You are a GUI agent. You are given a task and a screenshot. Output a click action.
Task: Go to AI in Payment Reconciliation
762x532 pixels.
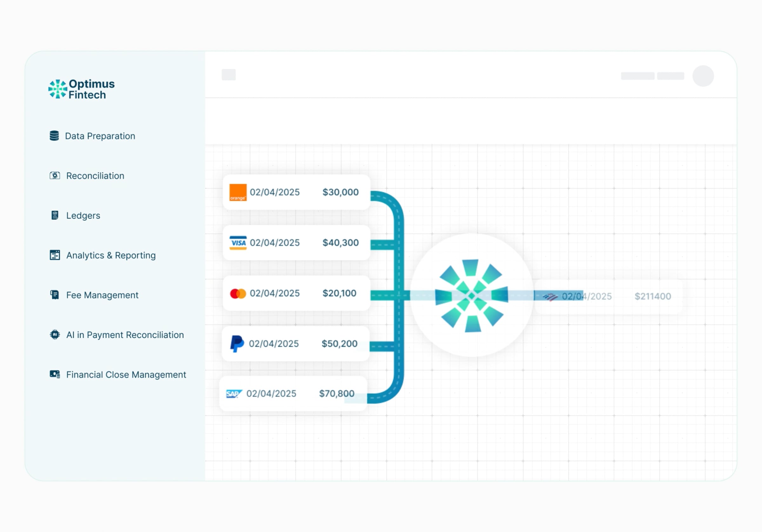(125, 335)
